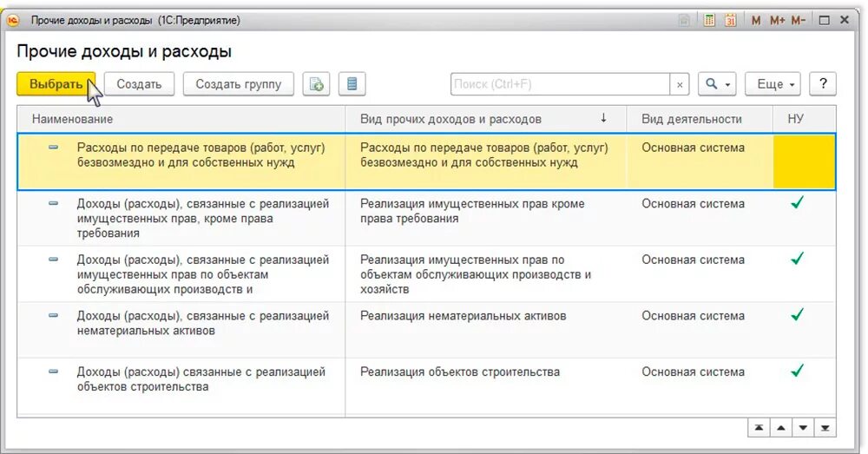868x454 pixels.
Task: Click the copy-element icon with green plus
Action: [x=316, y=84]
